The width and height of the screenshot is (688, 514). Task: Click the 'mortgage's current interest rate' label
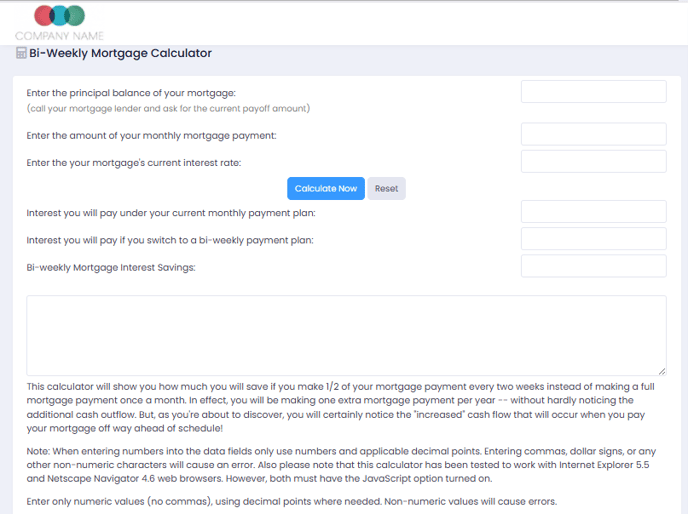(x=134, y=163)
